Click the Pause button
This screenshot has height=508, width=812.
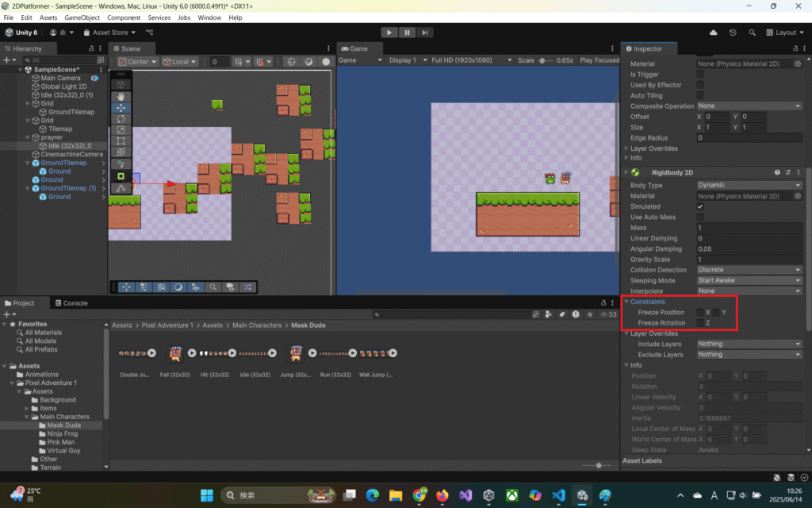click(407, 32)
